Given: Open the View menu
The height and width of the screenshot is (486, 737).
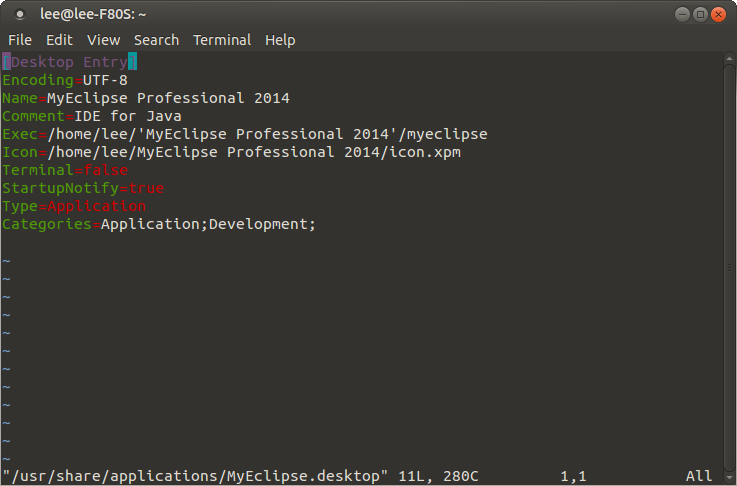Looking at the screenshot, I should (x=103, y=40).
